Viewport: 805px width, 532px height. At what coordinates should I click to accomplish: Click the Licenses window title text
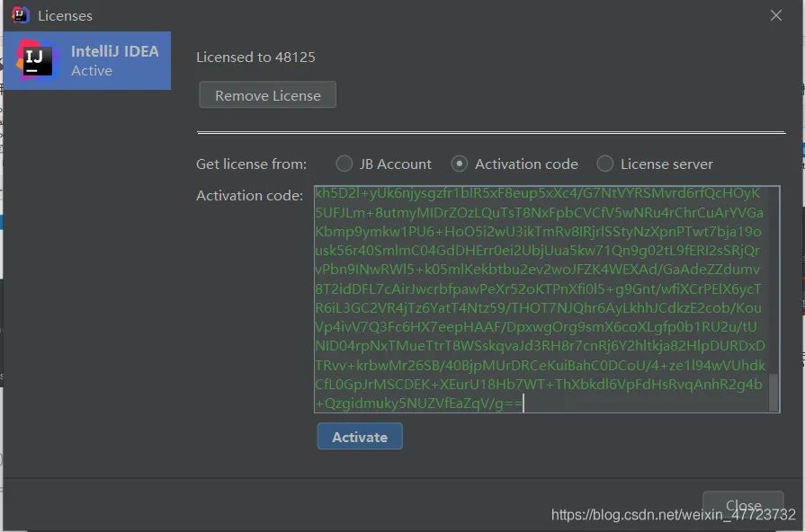click(65, 16)
